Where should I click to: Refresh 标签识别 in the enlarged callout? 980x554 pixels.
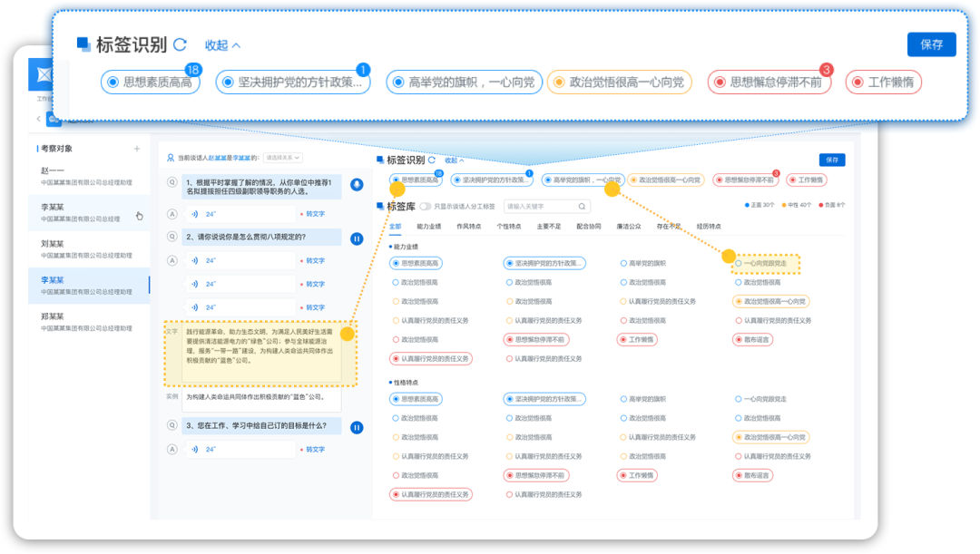(x=181, y=44)
